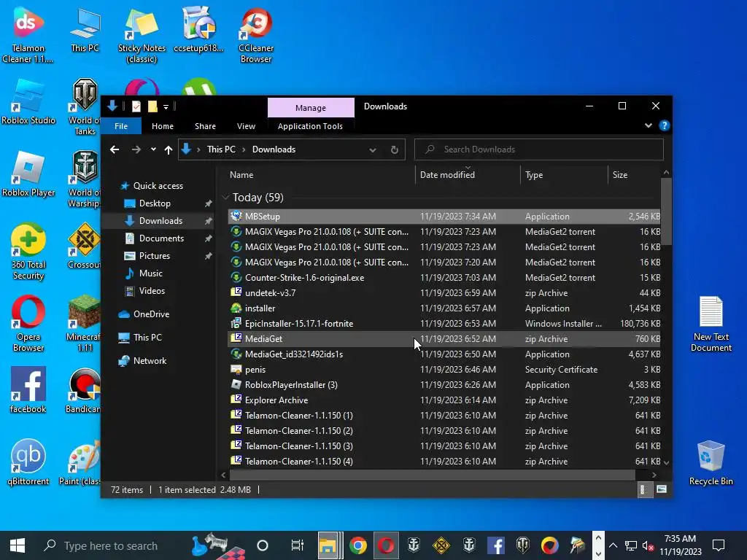Launch Sticky Notes (classic) shortcut

[x=142, y=36]
